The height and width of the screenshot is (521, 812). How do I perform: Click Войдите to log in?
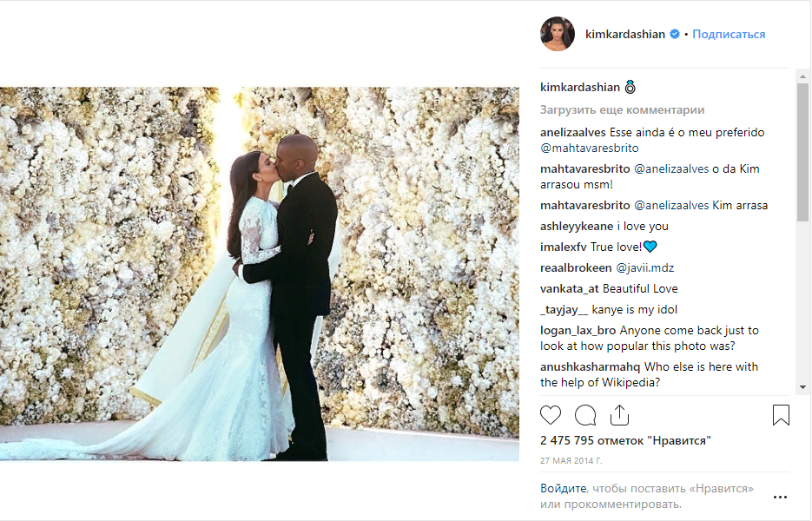[x=563, y=488]
